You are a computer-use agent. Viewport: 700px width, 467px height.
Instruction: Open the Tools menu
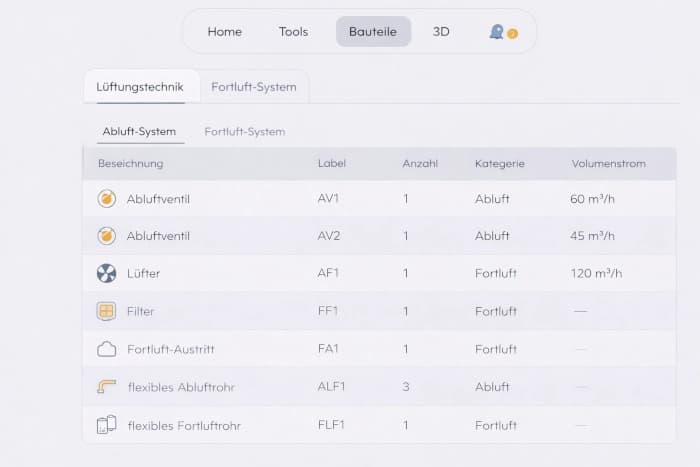[293, 32]
